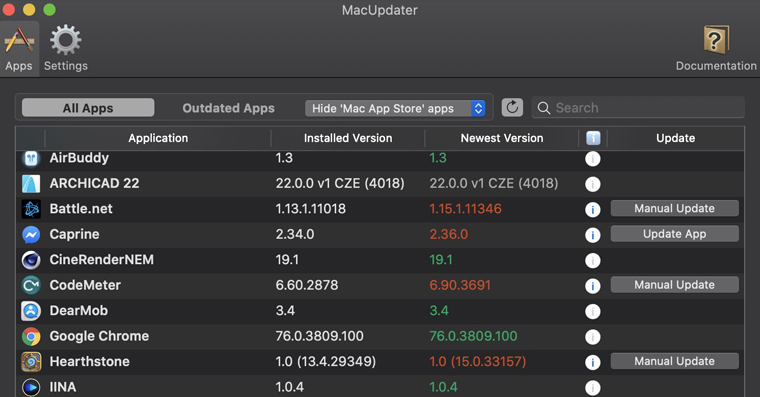
Task: Show info for DearMob
Action: click(592, 312)
